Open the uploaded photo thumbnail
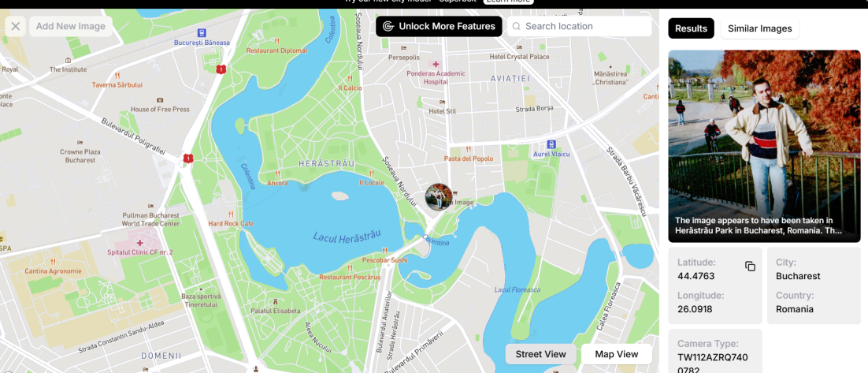The image size is (868, 373). pos(764,147)
